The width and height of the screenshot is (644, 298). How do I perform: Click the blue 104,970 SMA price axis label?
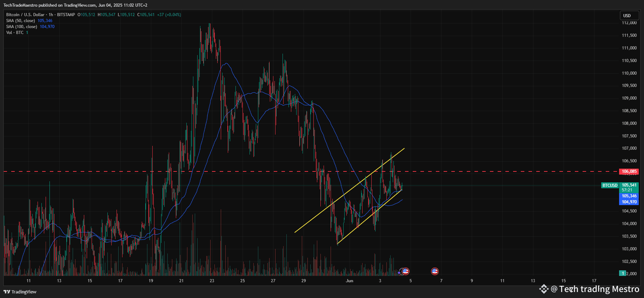(629, 202)
